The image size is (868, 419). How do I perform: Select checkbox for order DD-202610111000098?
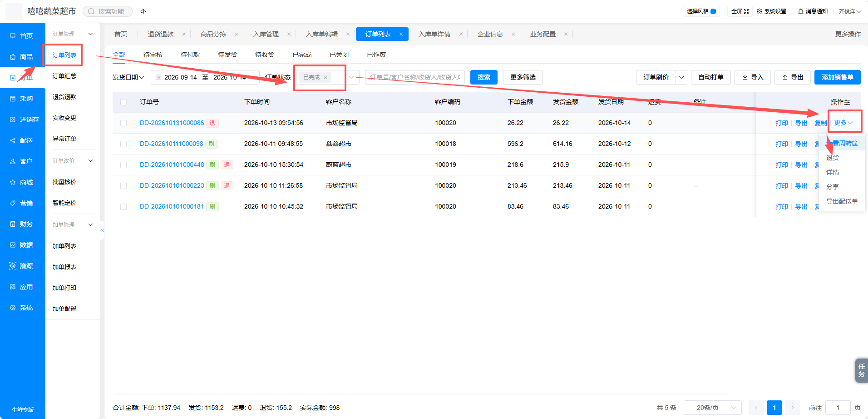123,144
